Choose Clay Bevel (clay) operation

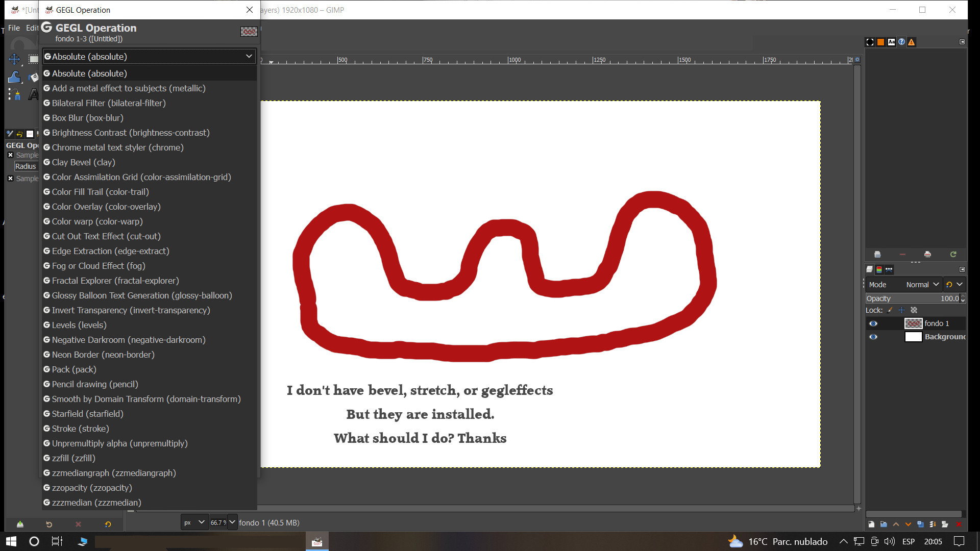(149, 162)
